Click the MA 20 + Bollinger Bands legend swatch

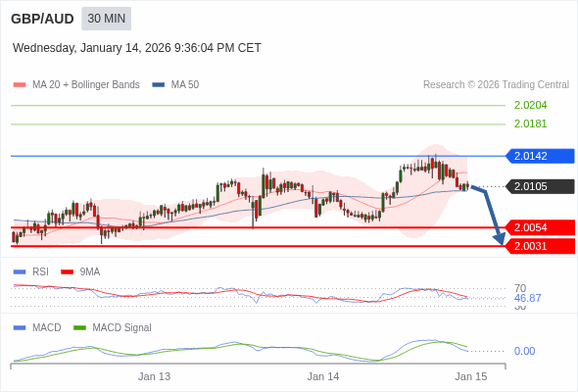(20, 85)
